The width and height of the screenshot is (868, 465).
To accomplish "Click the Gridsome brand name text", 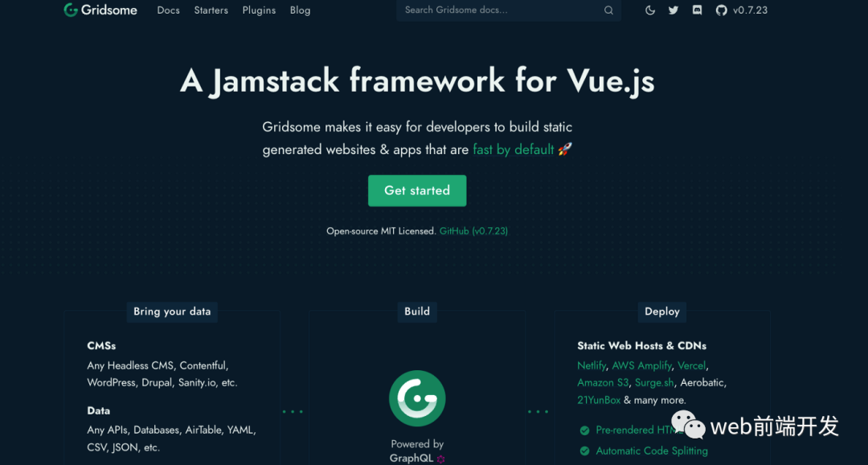I will tap(109, 10).
